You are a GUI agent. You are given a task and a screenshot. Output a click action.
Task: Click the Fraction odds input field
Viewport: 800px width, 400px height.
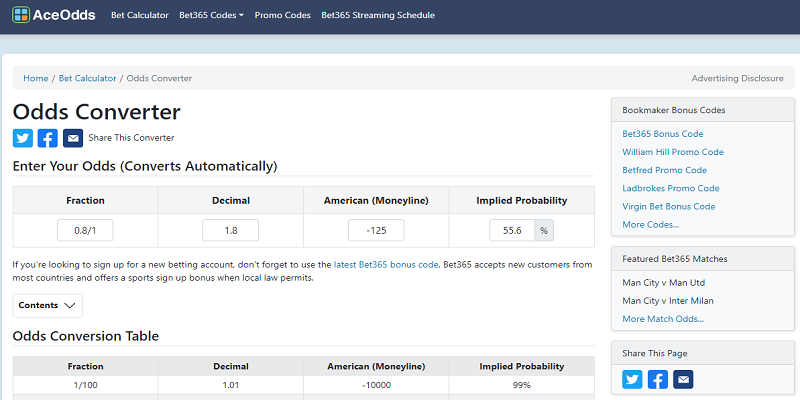(x=85, y=230)
